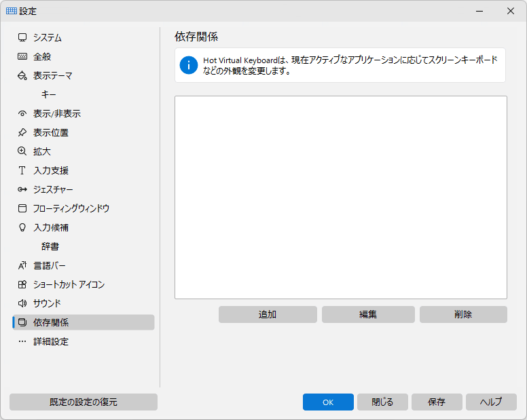
Task: Click the 表示位置 pin icon
Action: point(22,132)
